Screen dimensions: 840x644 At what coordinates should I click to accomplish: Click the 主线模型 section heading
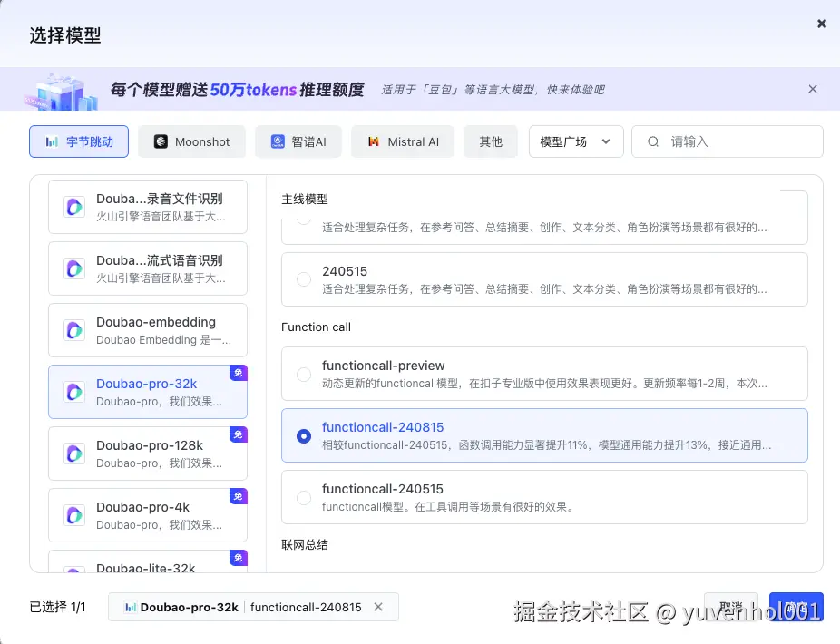[305, 200]
